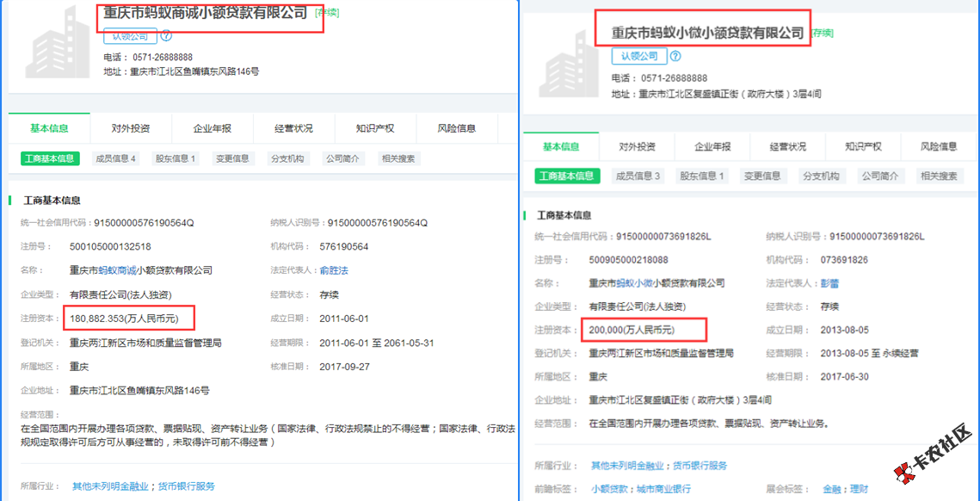Open 知识产权 tab in right panel

[x=863, y=147]
